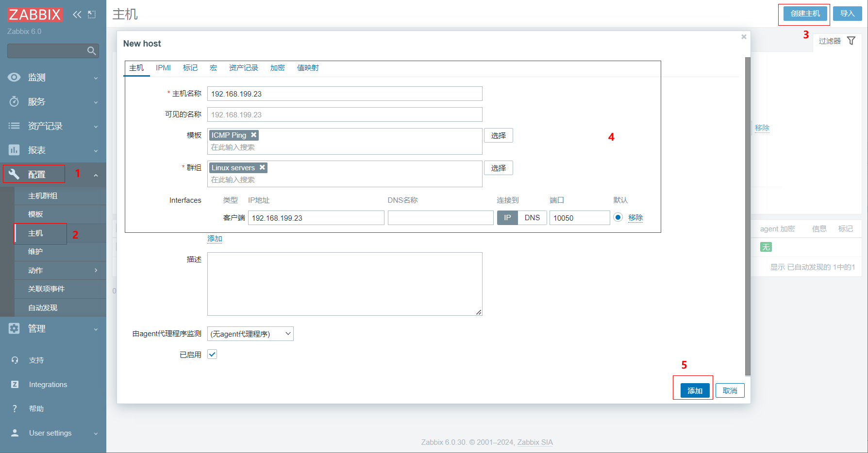This screenshot has height=453, width=868.
Task: Click the 取消 button
Action: (730, 390)
